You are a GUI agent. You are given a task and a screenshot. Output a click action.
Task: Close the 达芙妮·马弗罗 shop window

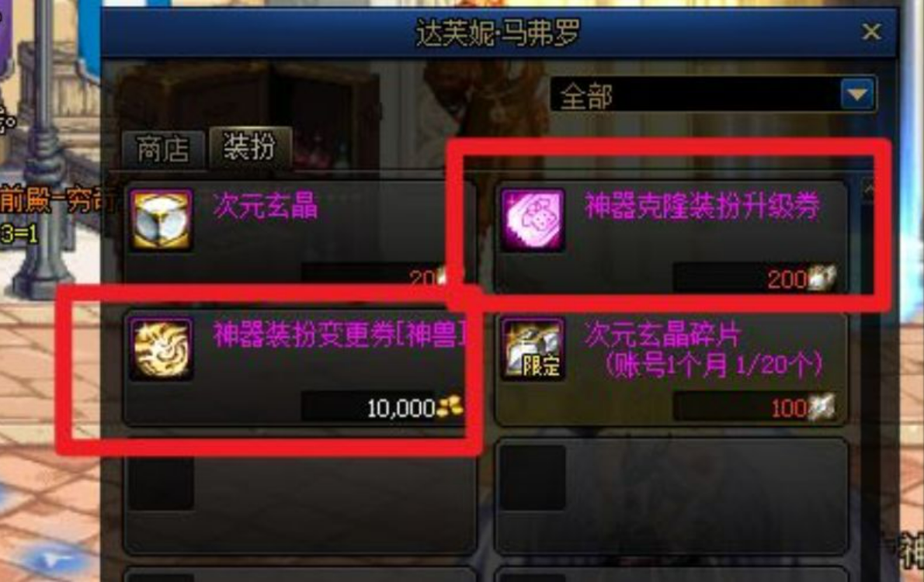pyautogui.click(x=871, y=31)
